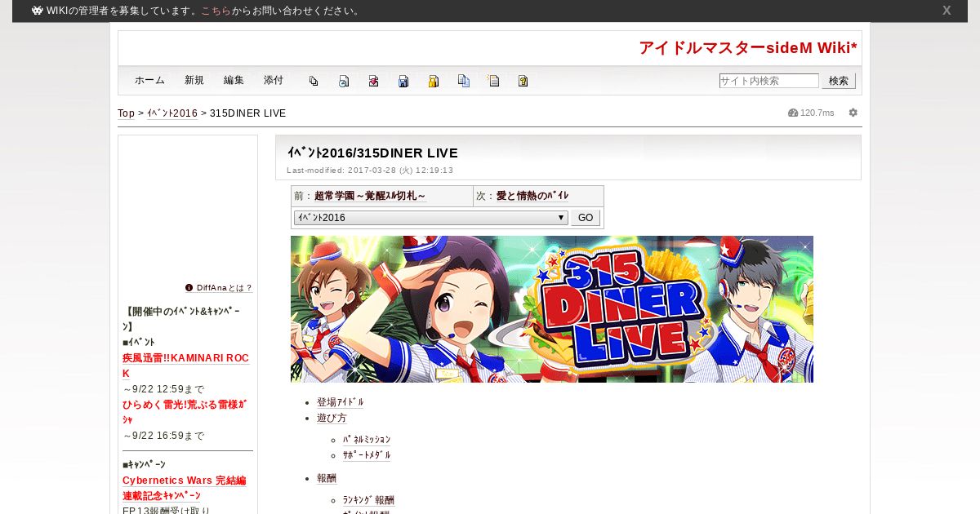The width and height of the screenshot is (980, 514).
Task: Close the top notification bar with X
Action: click(947, 11)
